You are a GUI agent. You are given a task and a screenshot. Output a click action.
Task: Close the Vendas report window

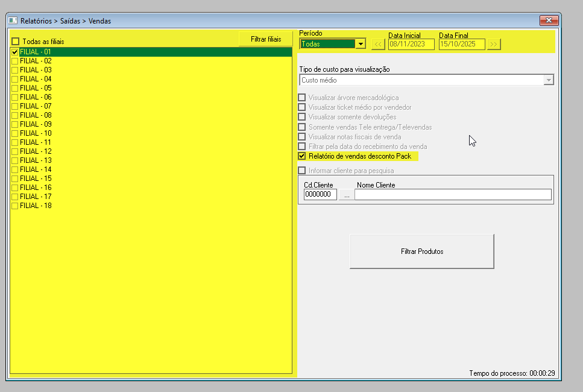549,21
